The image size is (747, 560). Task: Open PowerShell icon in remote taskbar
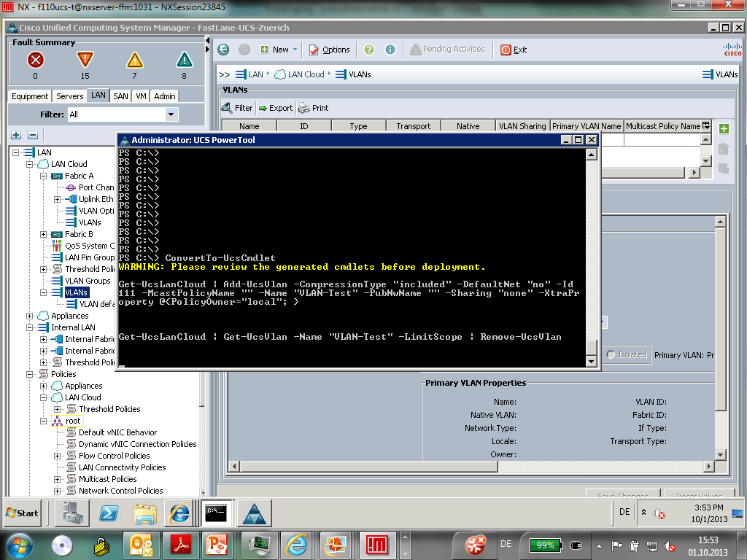click(109, 513)
